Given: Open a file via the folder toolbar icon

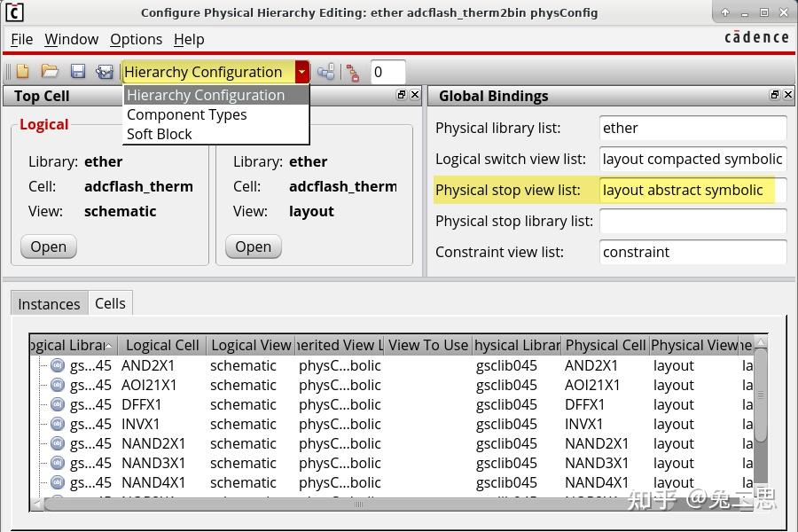Looking at the screenshot, I should [x=50, y=72].
